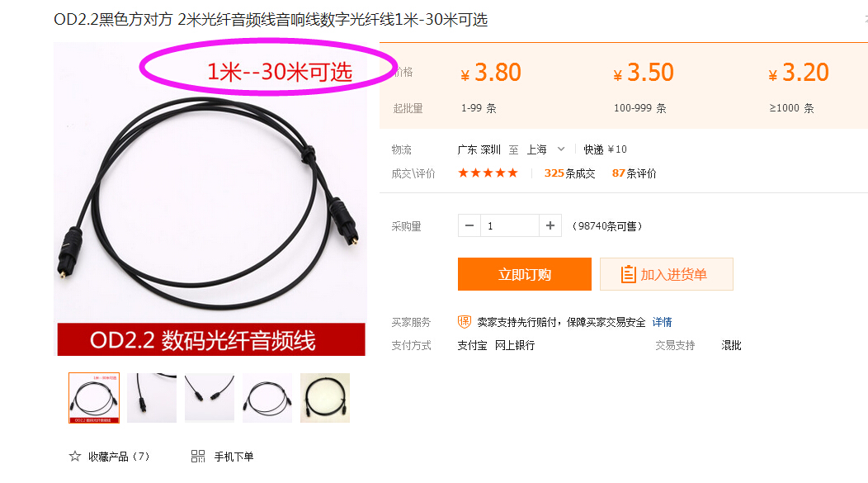Open the 87条评价 reviews link
This screenshot has height=483, width=868.
click(634, 173)
